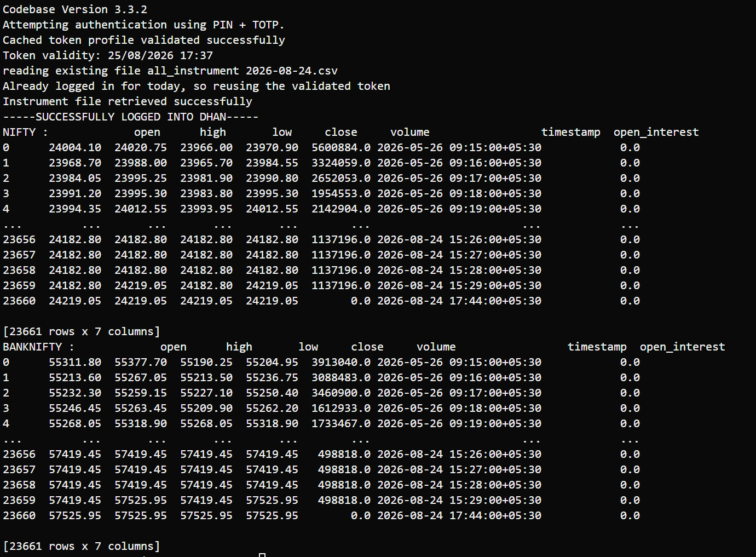
Task: Click the BANKNIFTY open value 55311.80
Action: click(75, 362)
